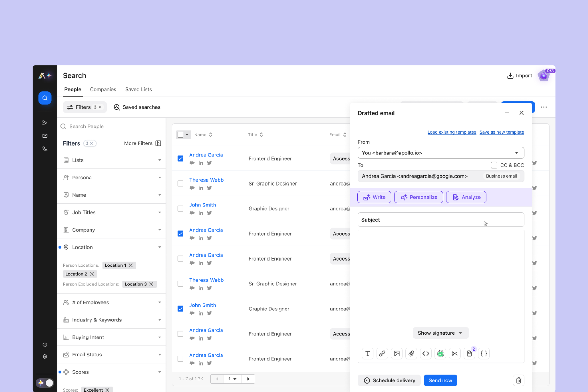The image size is (588, 392).
Task: Click the curly braces variables icon
Action: (x=484, y=353)
